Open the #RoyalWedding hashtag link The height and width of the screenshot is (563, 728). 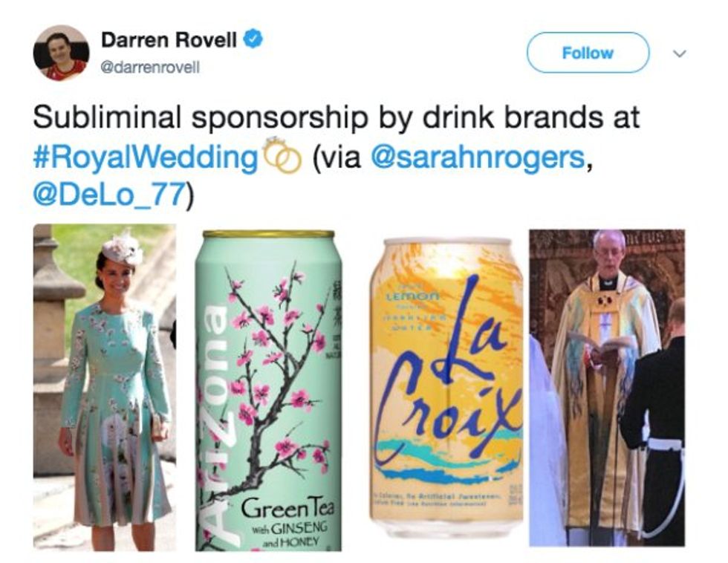(x=146, y=157)
